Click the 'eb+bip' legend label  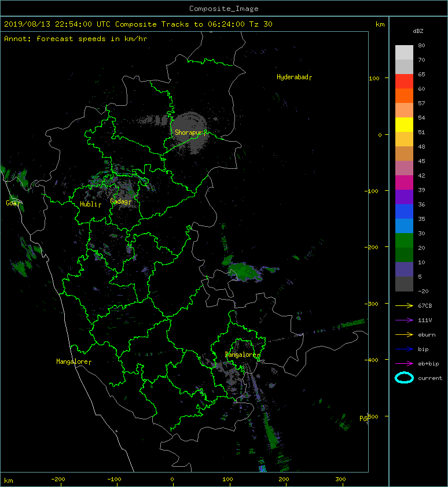click(428, 364)
